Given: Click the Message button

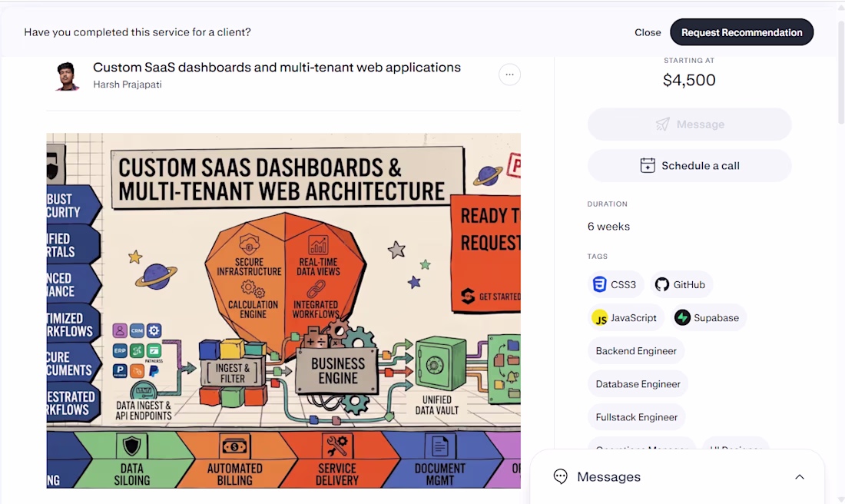Looking at the screenshot, I should pyautogui.click(x=689, y=124).
